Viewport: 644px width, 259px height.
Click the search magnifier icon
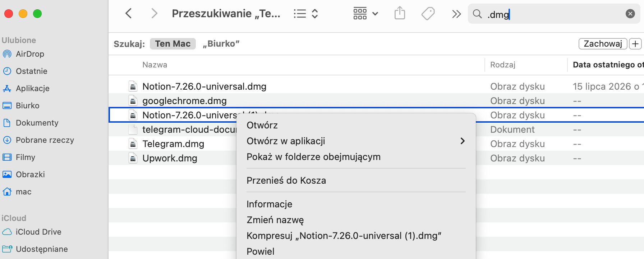477,14
